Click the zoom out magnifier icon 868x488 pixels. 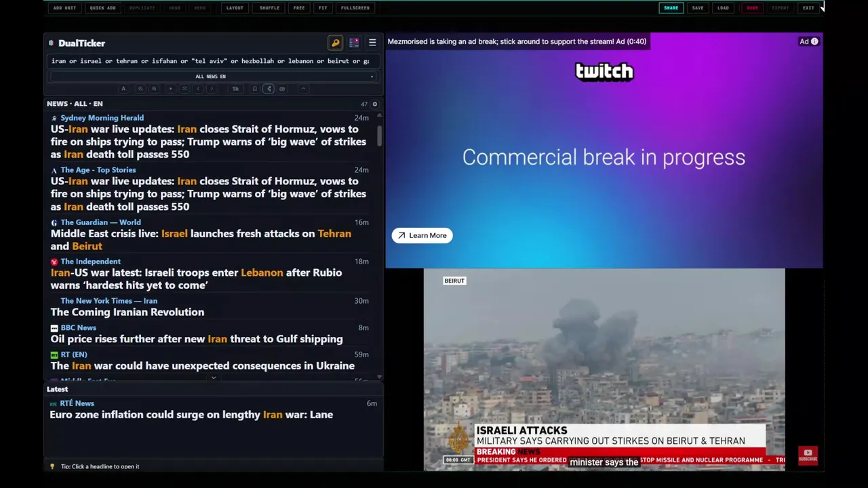pyautogui.click(x=140, y=89)
